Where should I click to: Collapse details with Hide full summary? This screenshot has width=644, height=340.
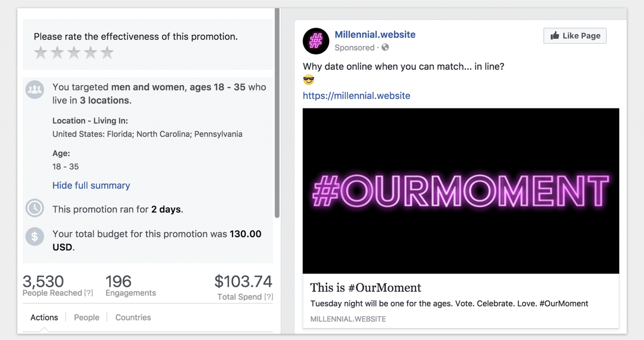[91, 185]
